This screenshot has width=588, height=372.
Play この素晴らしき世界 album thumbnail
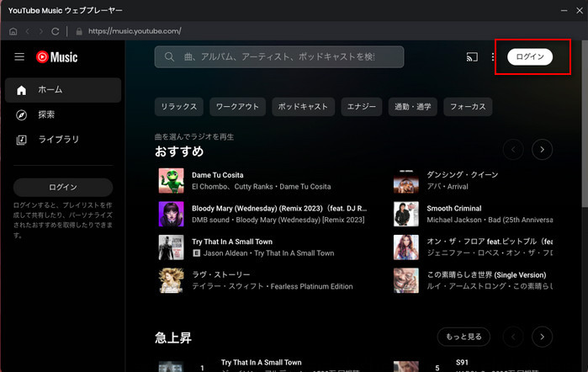pos(406,280)
